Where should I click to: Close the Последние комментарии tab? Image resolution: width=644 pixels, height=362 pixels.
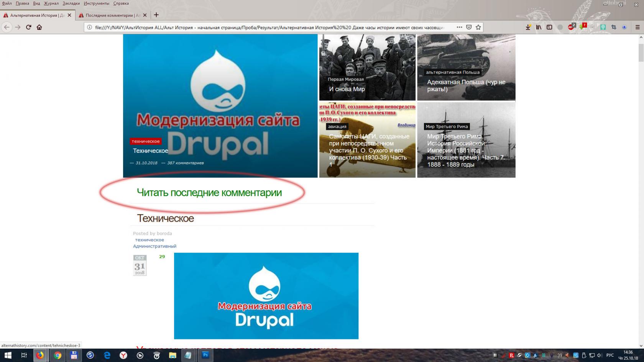click(x=145, y=15)
